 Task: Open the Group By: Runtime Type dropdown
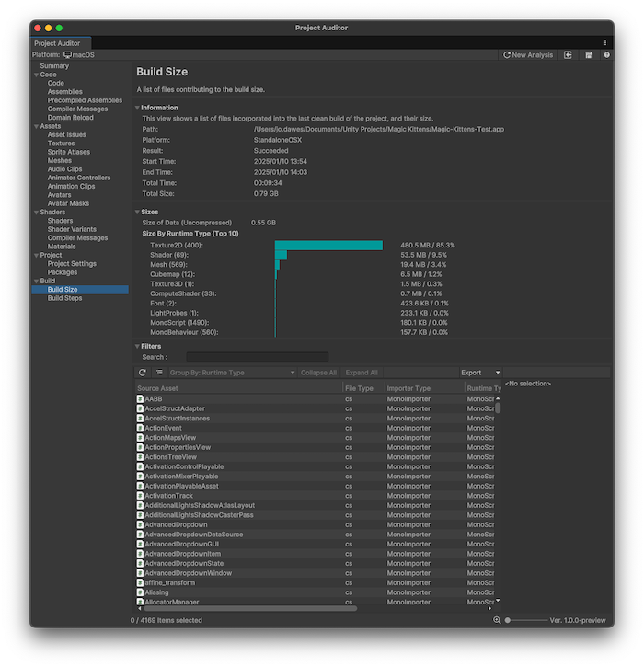tap(232, 373)
